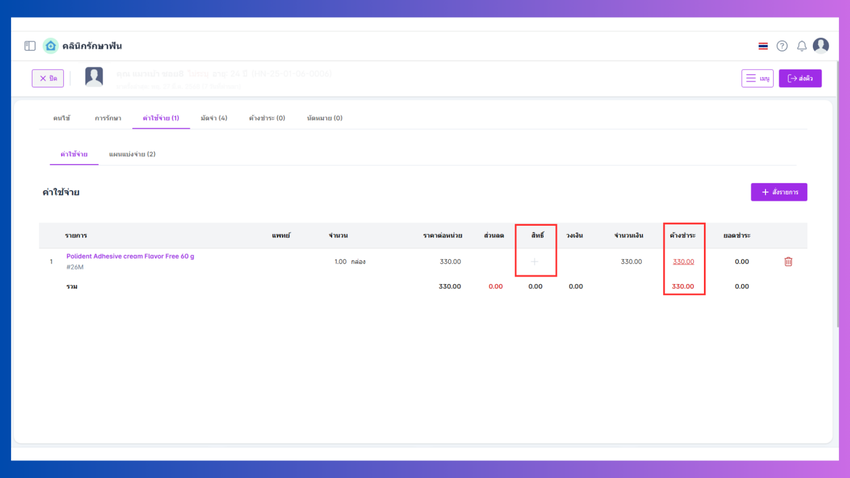Select the ค่าใช้จ่าย sub-tab under main tabs
Screen dimensions: 850x478
point(74,154)
